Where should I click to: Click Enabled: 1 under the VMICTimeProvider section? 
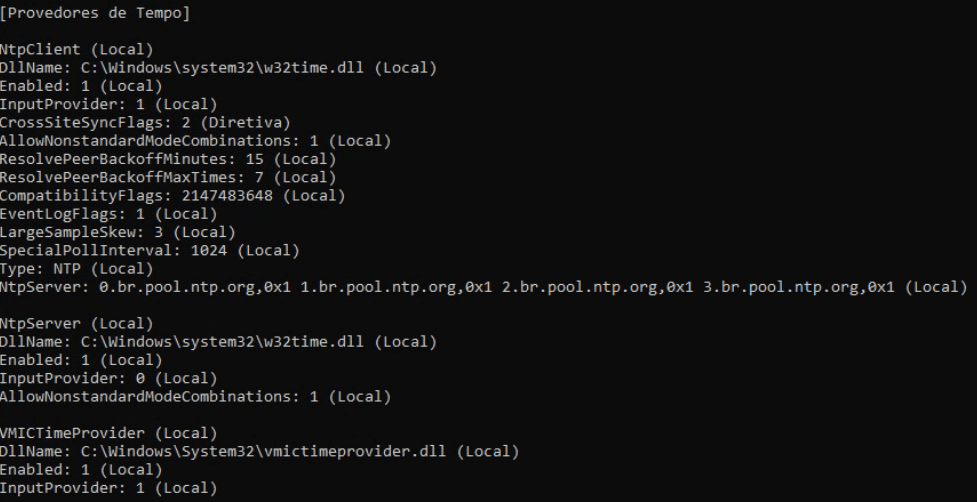point(81,470)
